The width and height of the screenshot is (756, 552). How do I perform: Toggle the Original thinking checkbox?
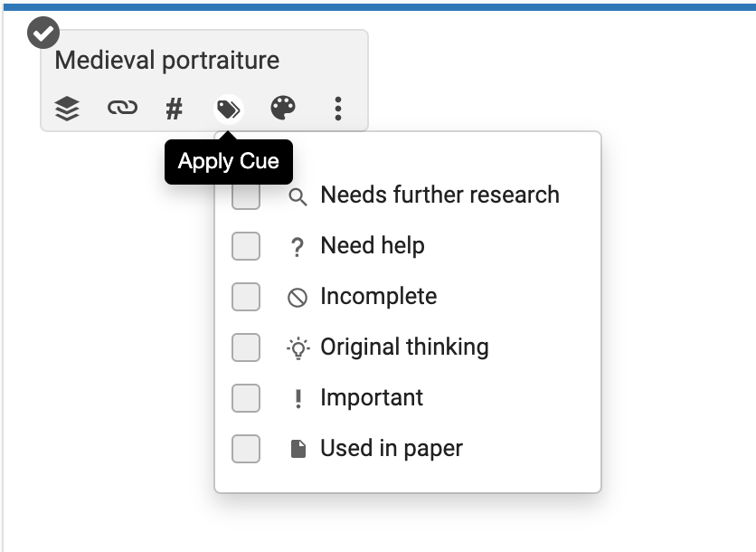coord(246,347)
